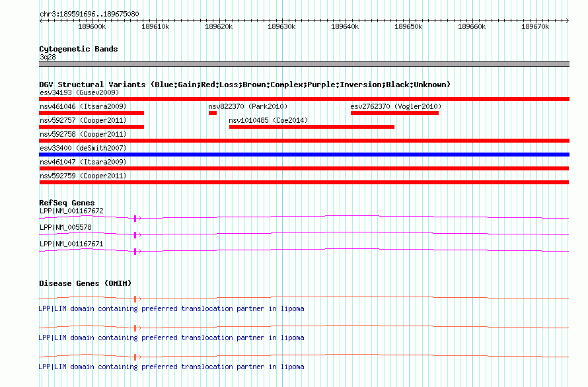Click the nsv822370 (Park2010) label
Image resolution: width=588 pixels, height=387 pixels.
tap(248, 106)
